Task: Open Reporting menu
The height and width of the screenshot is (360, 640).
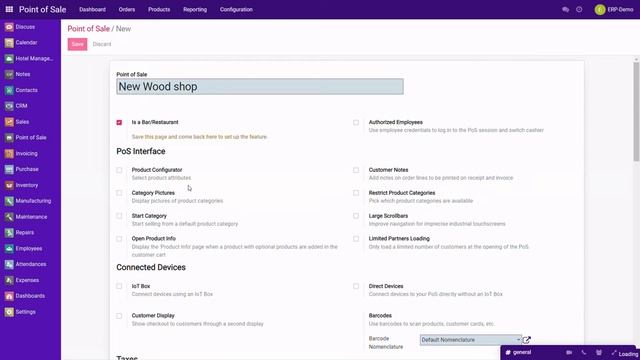Action: tap(195, 9)
